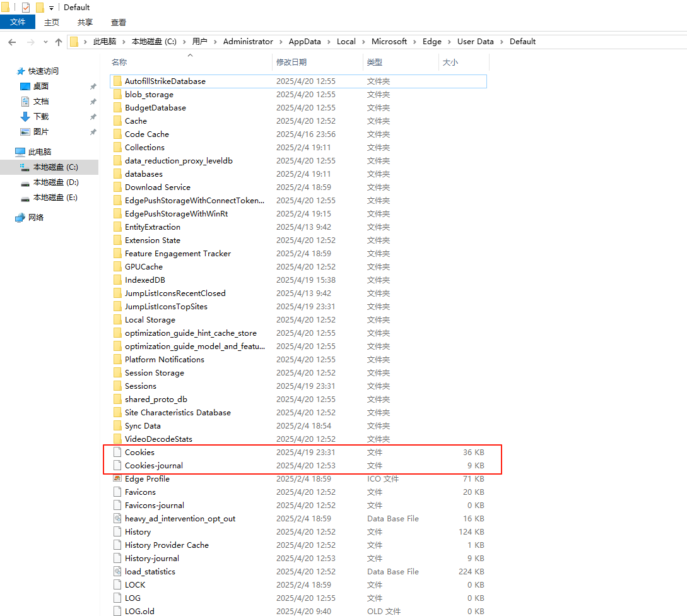
Task: Click the Up one level arrow
Action: coord(59,42)
